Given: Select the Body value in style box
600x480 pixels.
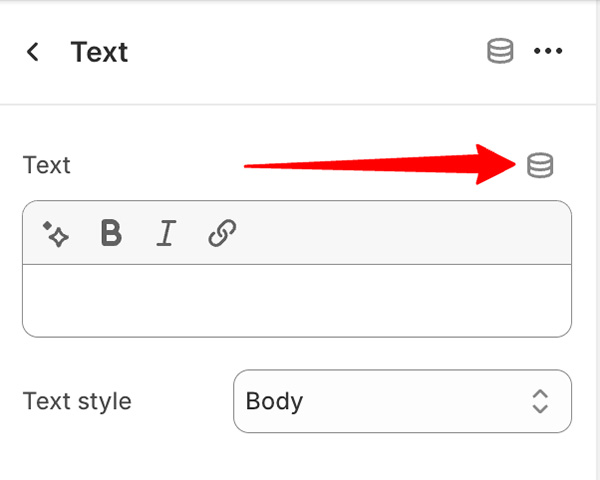Looking at the screenshot, I should 274,402.
